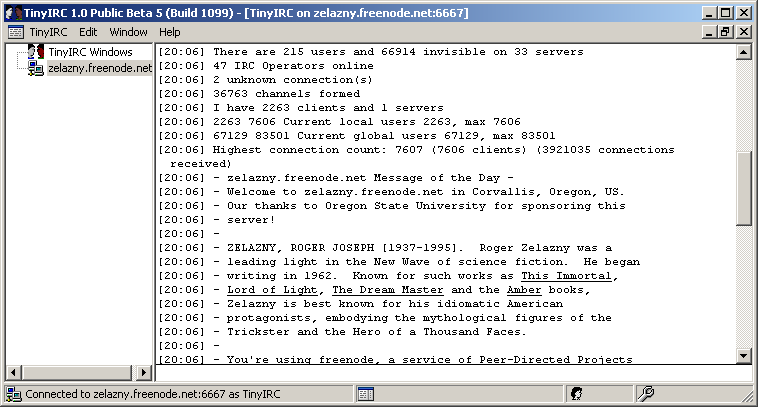This screenshot has width=758, height=407.
Task: Click the zelazny.freenode.net server icon in tree
Action: (36, 68)
